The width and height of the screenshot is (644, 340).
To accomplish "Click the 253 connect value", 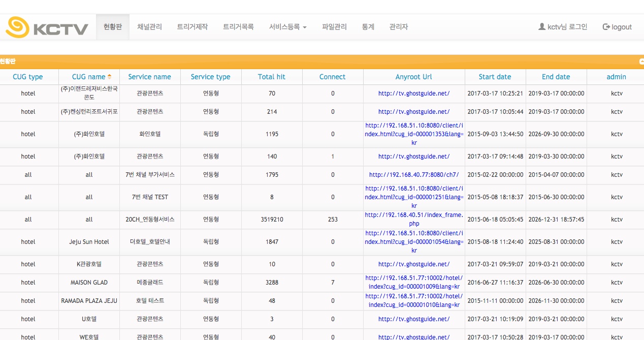I will [x=333, y=220].
